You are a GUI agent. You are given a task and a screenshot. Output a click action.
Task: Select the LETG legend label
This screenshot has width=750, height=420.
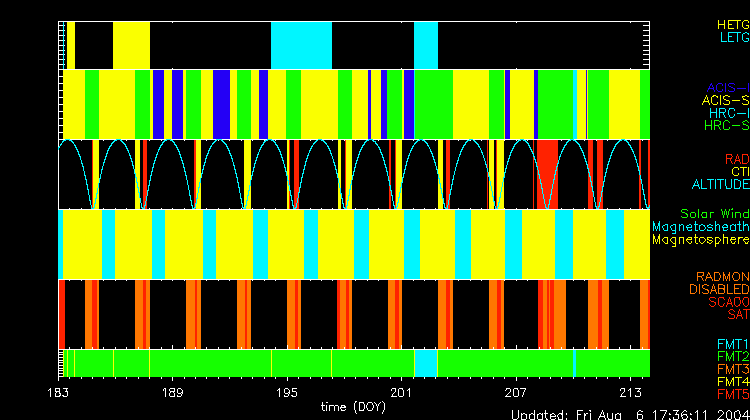732,37
